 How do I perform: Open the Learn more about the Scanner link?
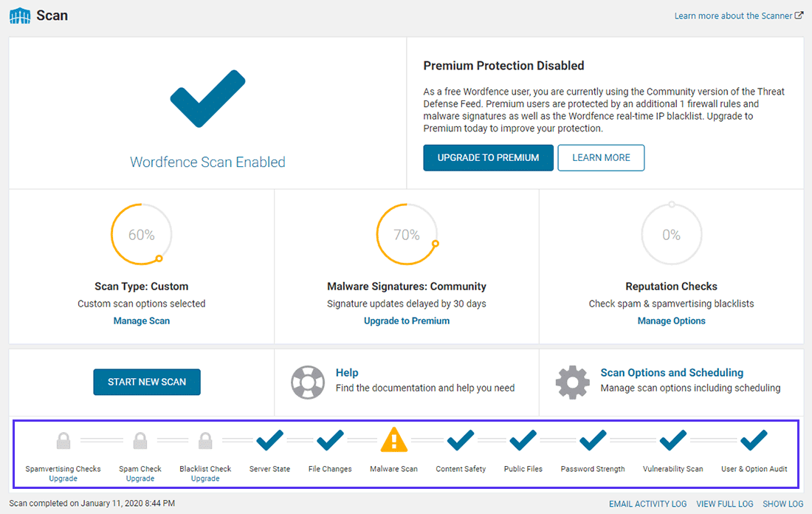734,15
